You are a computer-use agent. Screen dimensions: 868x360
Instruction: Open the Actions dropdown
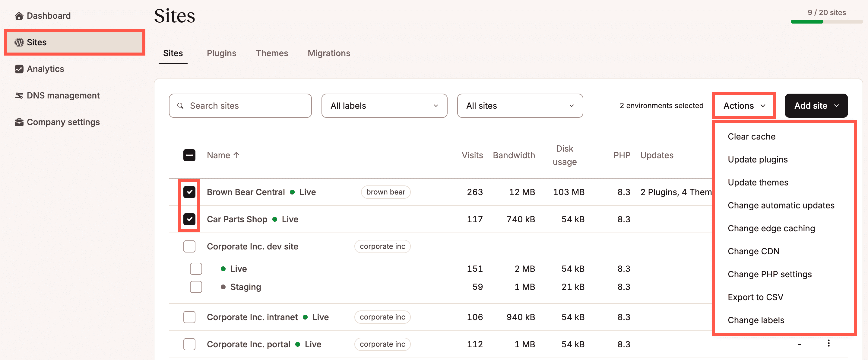pyautogui.click(x=743, y=106)
